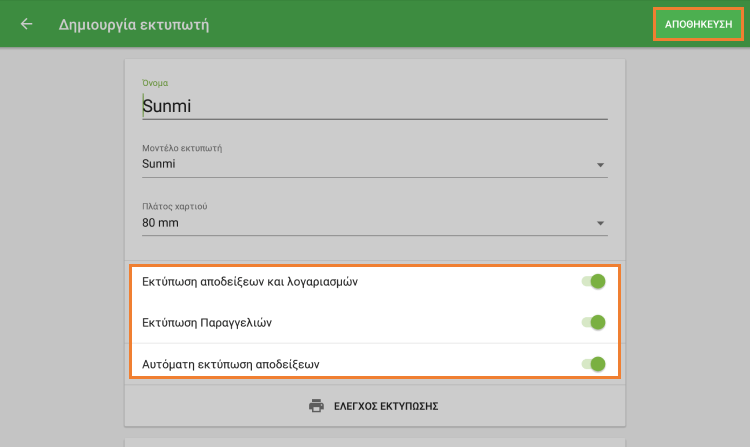Click the Εκτύπωση Παραγγελιών row text
The width and height of the screenshot is (750, 447).
pos(208,322)
